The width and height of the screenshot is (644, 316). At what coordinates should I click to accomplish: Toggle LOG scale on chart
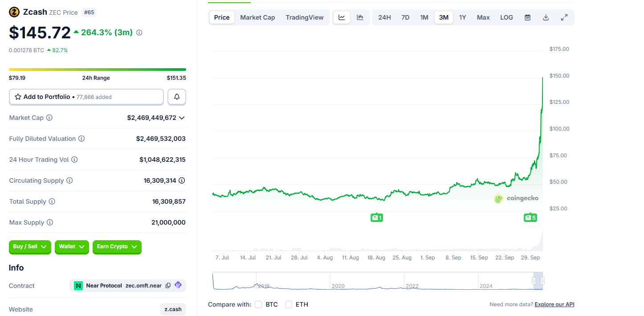click(x=506, y=17)
